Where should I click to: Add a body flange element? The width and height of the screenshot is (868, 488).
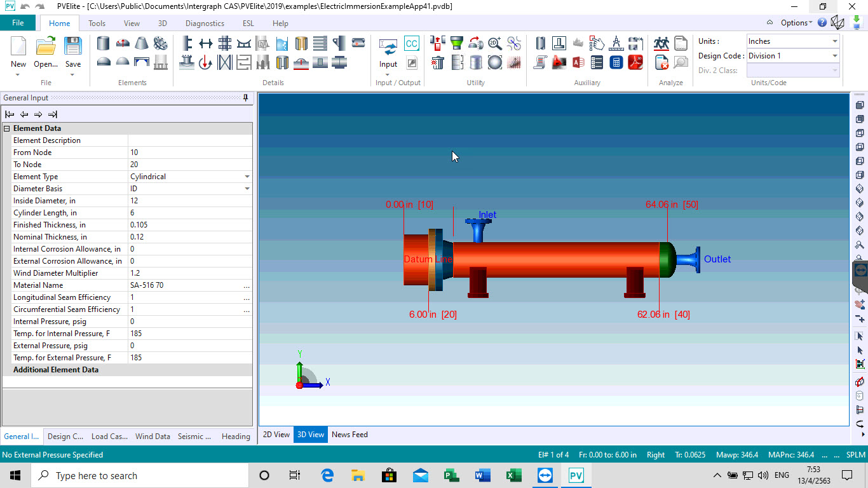161,43
